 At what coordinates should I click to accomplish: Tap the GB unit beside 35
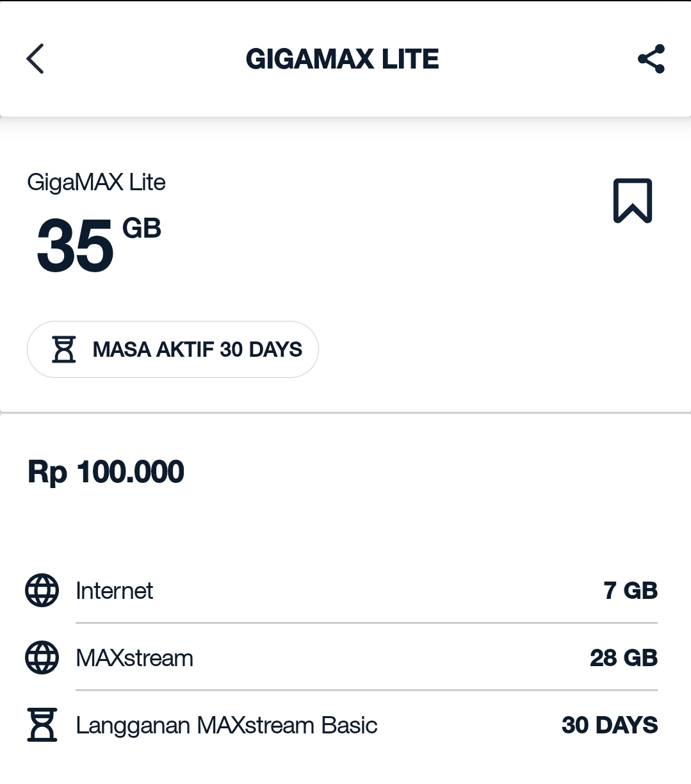click(142, 229)
